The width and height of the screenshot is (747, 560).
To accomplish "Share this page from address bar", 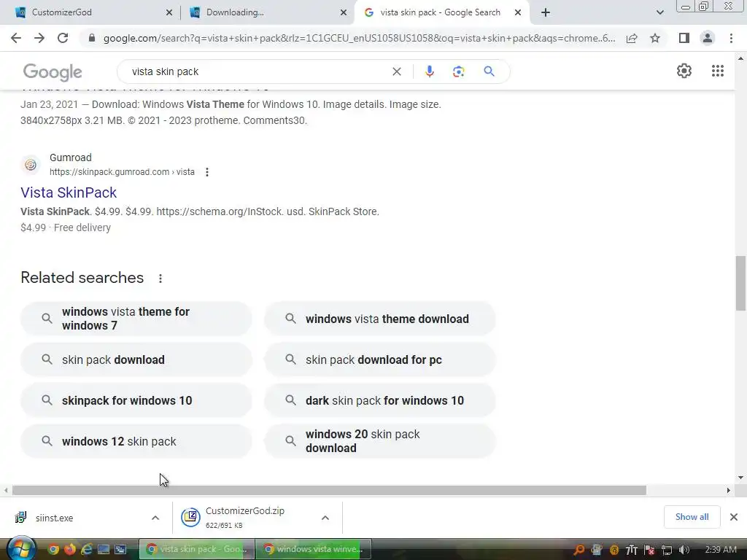I will coord(632,38).
